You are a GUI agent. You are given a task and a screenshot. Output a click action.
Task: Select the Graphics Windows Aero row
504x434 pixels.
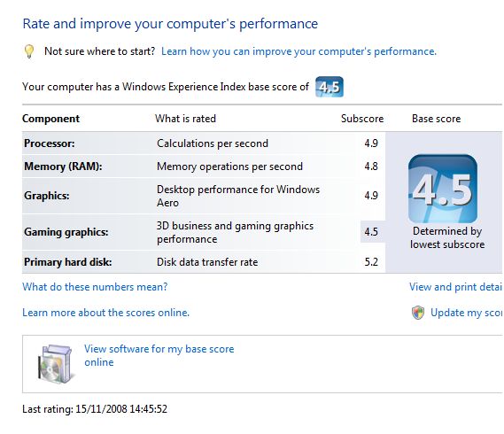(x=204, y=196)
